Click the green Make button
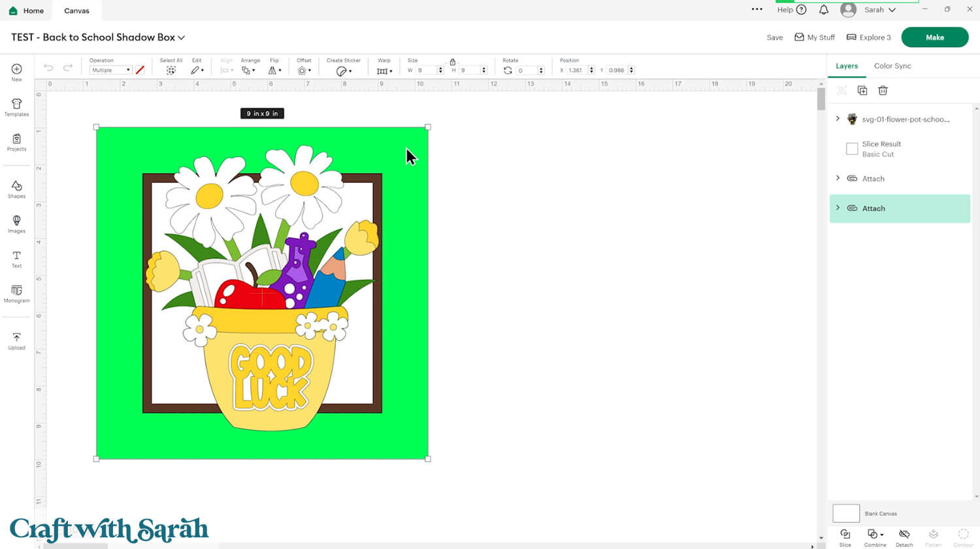The height and width of the screenshot is (549, 980). click(x=935, y=37)
